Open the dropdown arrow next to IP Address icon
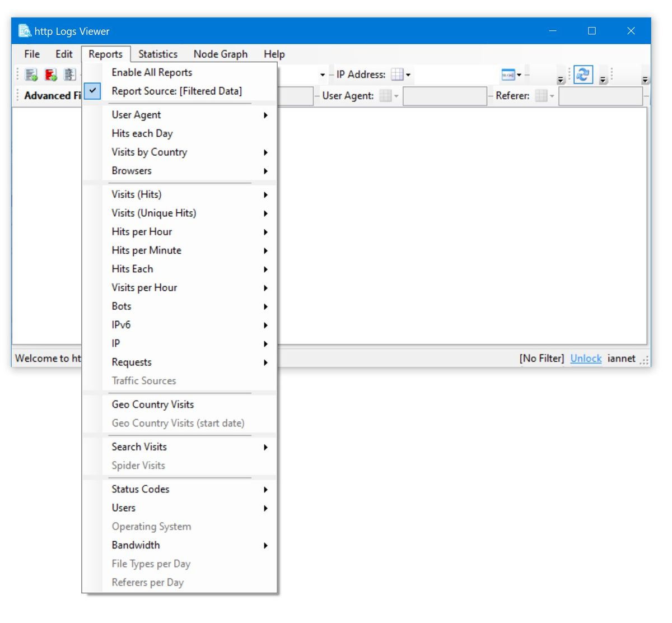672x623 pixels. (x=408, y=74)
